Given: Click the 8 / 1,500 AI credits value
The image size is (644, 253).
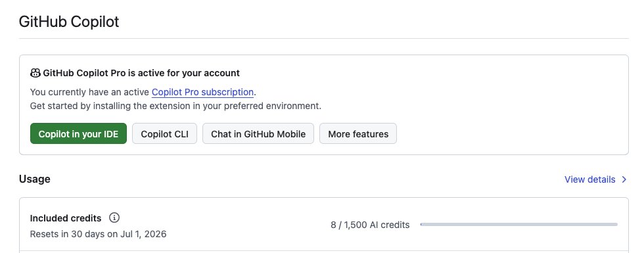Looking at the screenshot, I should 370,225.
